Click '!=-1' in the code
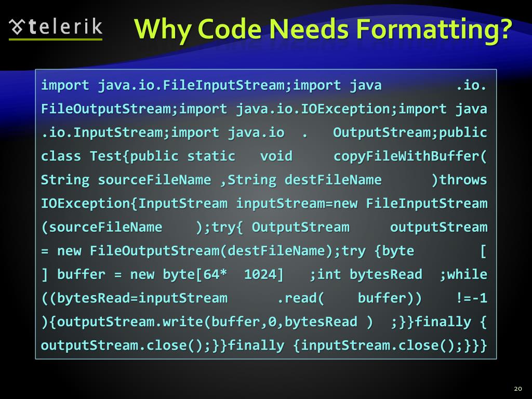This screenshot has height=399, width=532. coord(472,298)
